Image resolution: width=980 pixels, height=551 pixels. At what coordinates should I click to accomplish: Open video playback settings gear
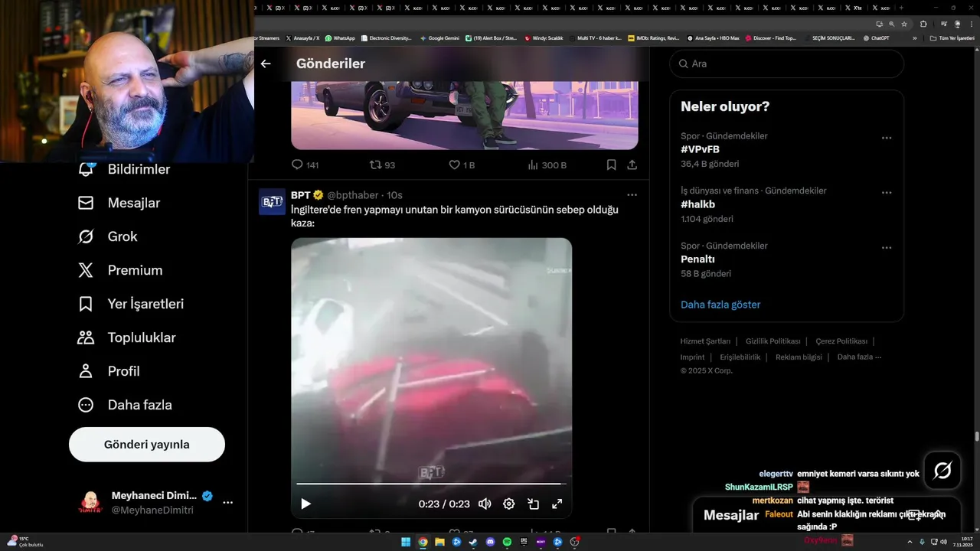pos(508,504)
